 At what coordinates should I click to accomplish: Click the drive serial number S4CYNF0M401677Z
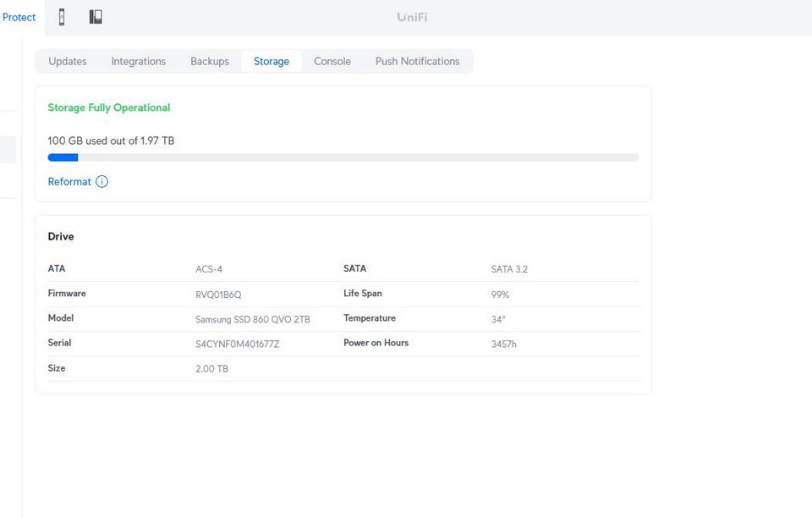[x=237, y=344]
